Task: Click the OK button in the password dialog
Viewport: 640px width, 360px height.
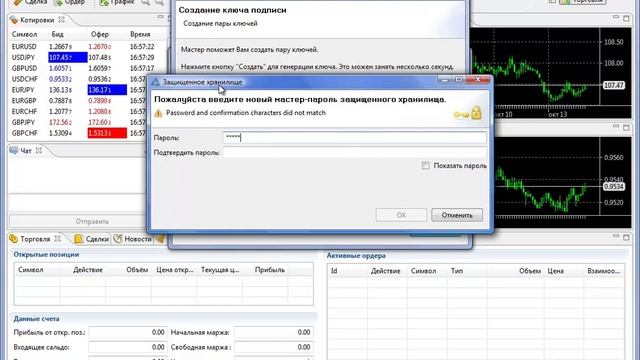Action: coord(401,215)
